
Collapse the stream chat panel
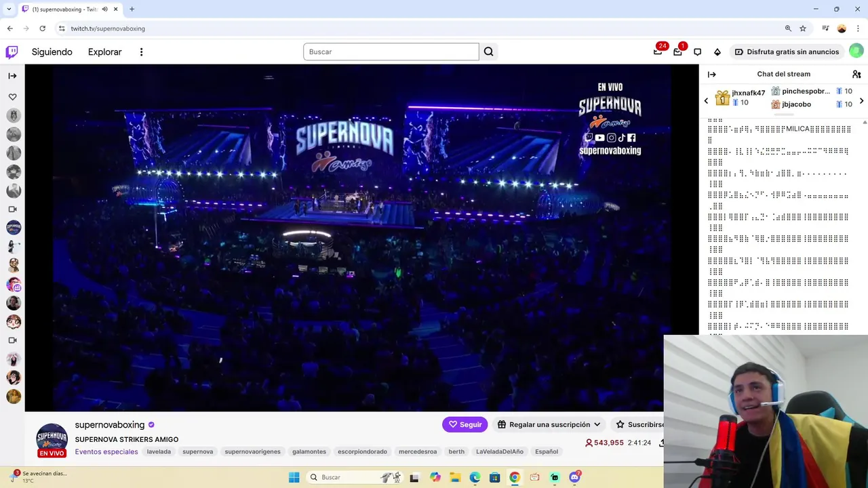coord(711,74)
